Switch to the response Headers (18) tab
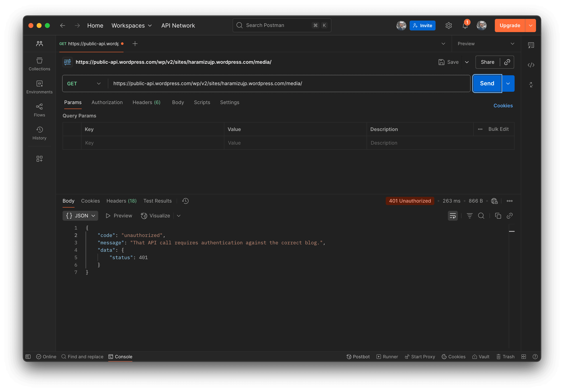 coord(121,201)
